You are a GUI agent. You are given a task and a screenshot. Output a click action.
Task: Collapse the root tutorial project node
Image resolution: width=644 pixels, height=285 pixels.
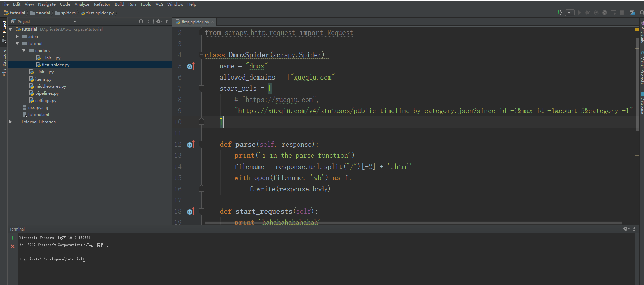[x=11, y=29]
